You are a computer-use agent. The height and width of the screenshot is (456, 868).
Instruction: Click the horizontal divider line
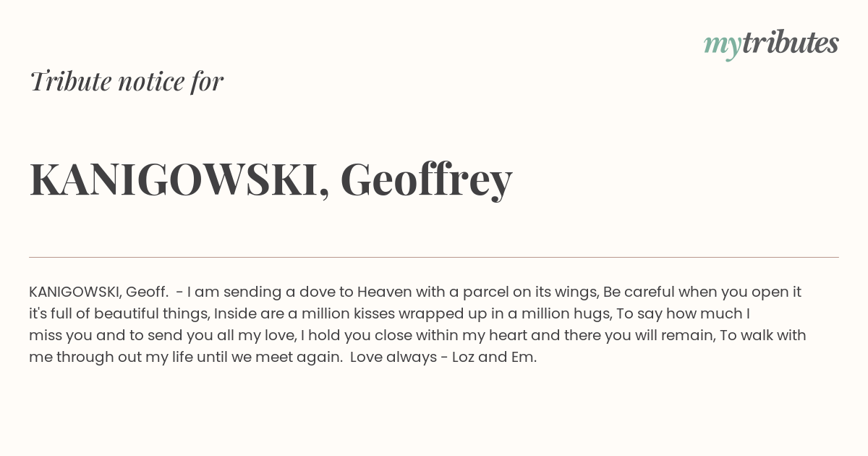pos(434,257)
